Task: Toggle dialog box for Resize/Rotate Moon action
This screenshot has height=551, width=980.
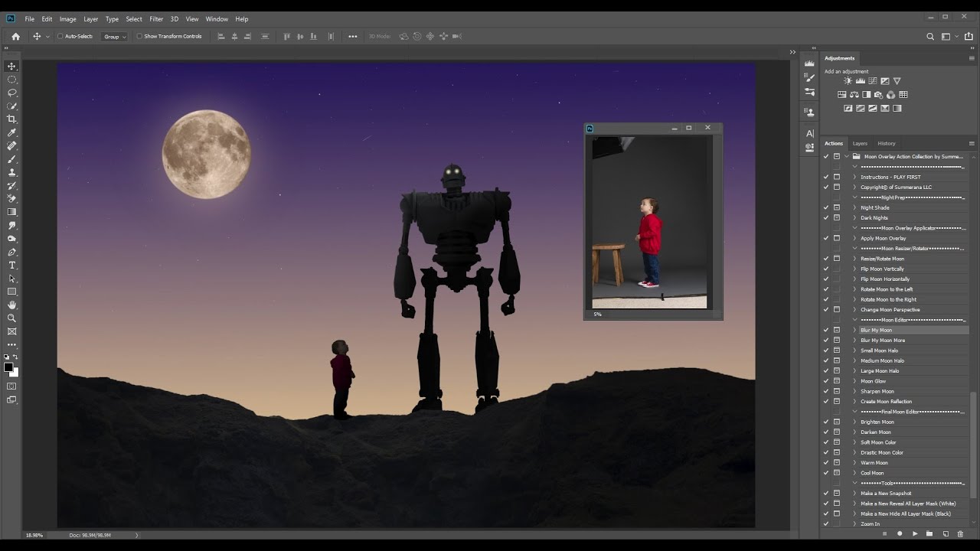Action: coord(837,259)
